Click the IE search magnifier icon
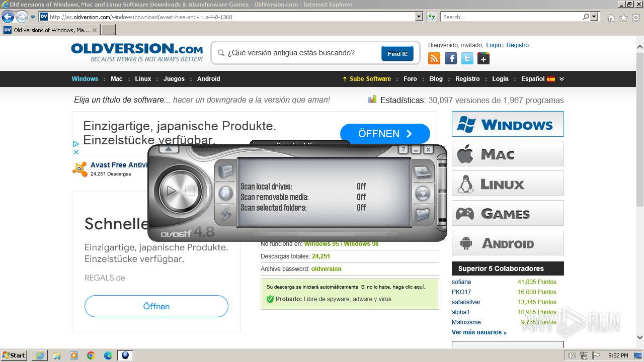Viewport: 644px width, 362px height. 586,17
